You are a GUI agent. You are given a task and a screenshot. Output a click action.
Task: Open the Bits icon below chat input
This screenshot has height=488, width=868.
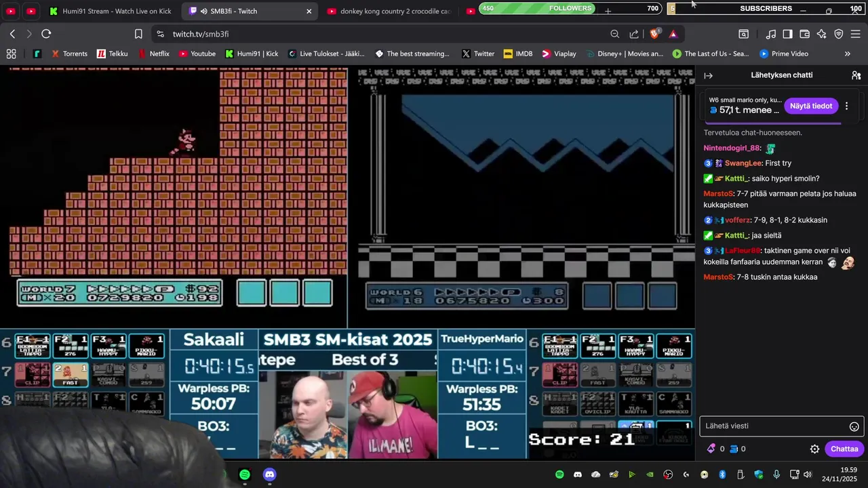[711, 449]
